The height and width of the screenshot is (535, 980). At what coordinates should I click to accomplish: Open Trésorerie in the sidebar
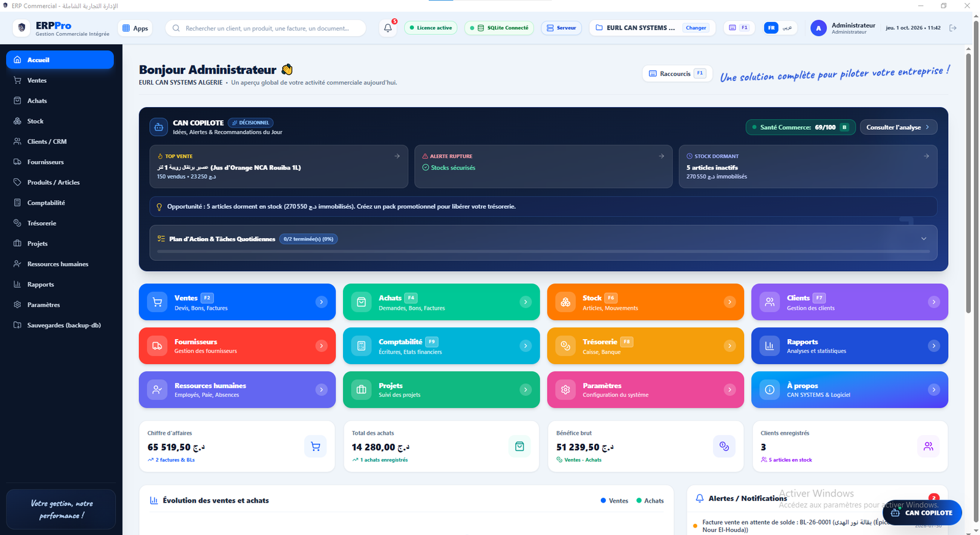coord(60,223)
